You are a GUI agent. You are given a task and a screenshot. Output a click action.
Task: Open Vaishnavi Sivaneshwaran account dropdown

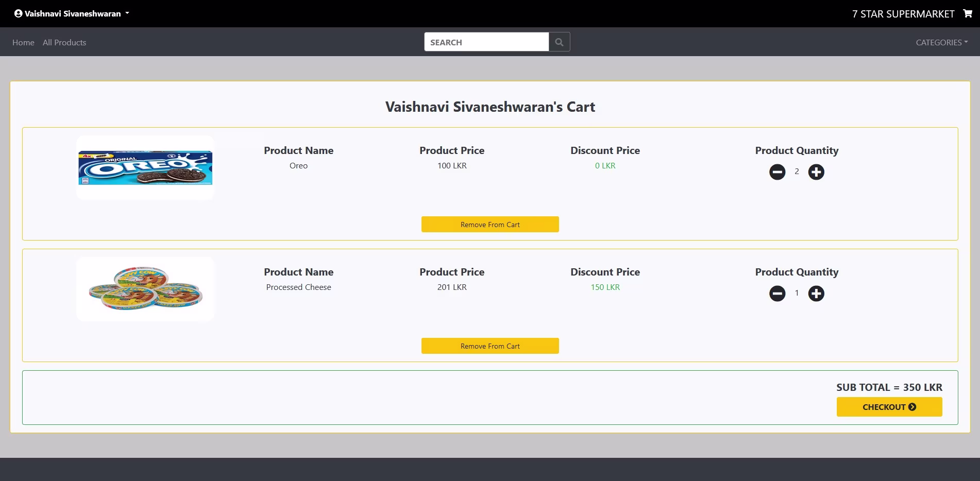click(x=72, y=14)
